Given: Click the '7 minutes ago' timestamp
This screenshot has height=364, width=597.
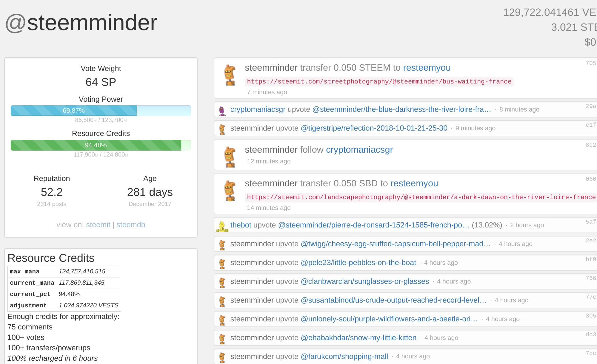Looking at the screenshot, I should tap(267, 92).
